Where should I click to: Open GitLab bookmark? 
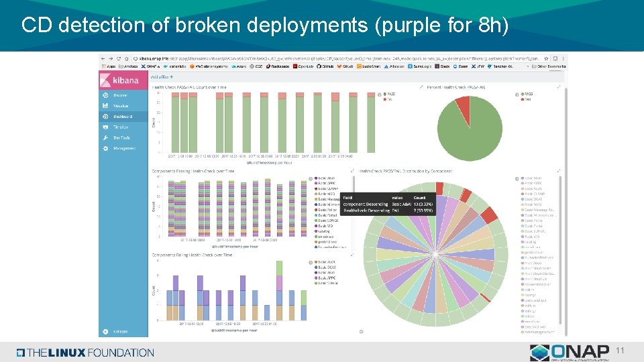click(x=345, y=66)
